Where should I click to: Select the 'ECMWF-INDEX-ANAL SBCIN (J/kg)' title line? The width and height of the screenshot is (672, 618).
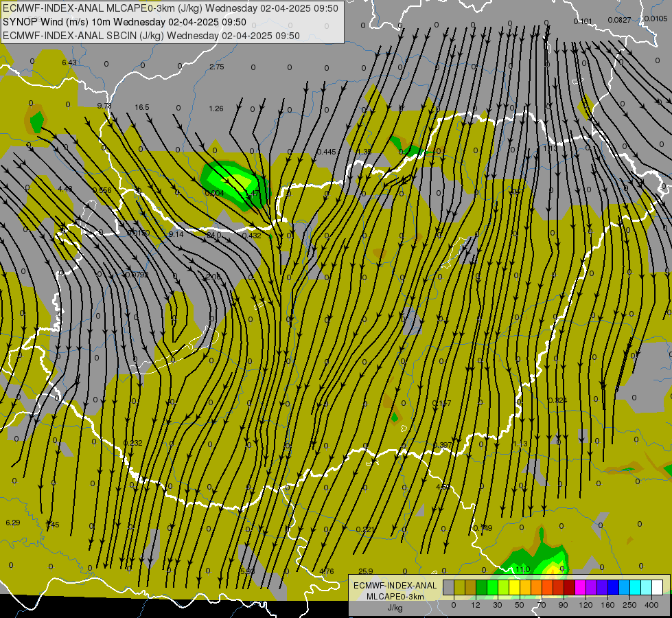tap(151, 36)
